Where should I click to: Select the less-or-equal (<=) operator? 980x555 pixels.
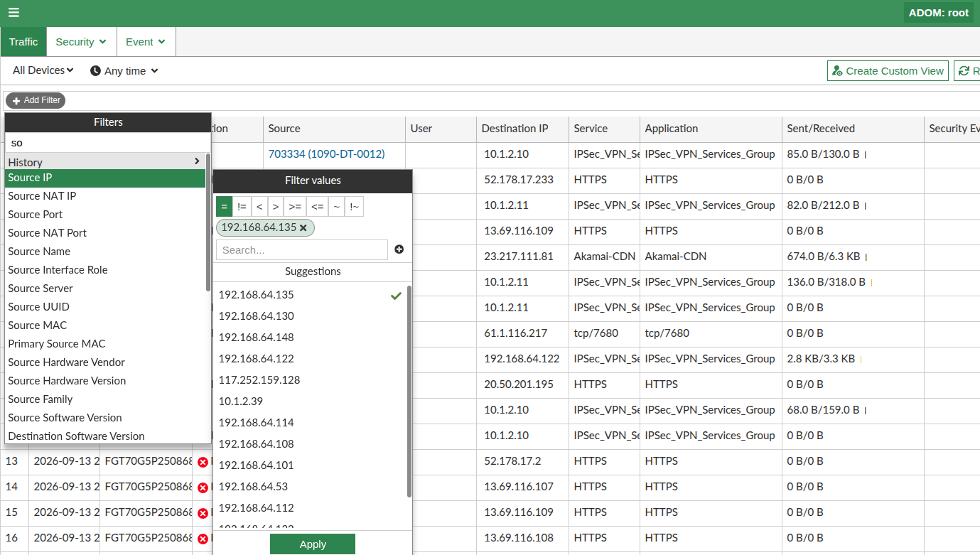[317, 206]
